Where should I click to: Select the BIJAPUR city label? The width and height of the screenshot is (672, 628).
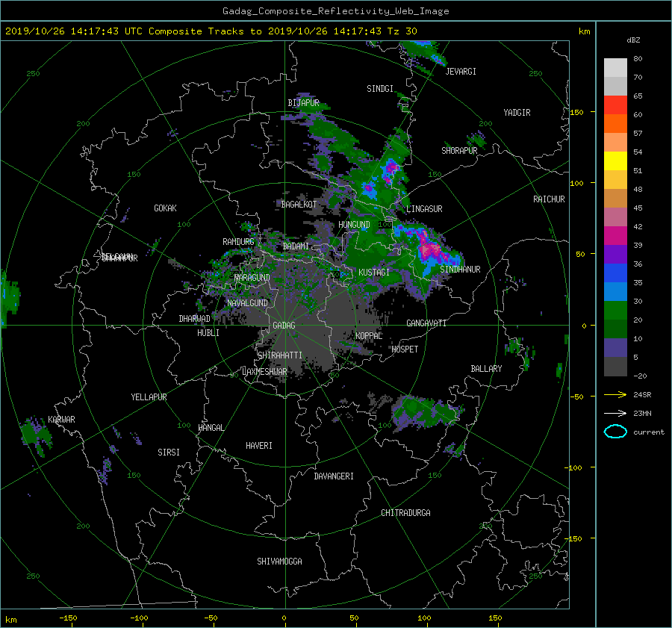click(303, 103)
